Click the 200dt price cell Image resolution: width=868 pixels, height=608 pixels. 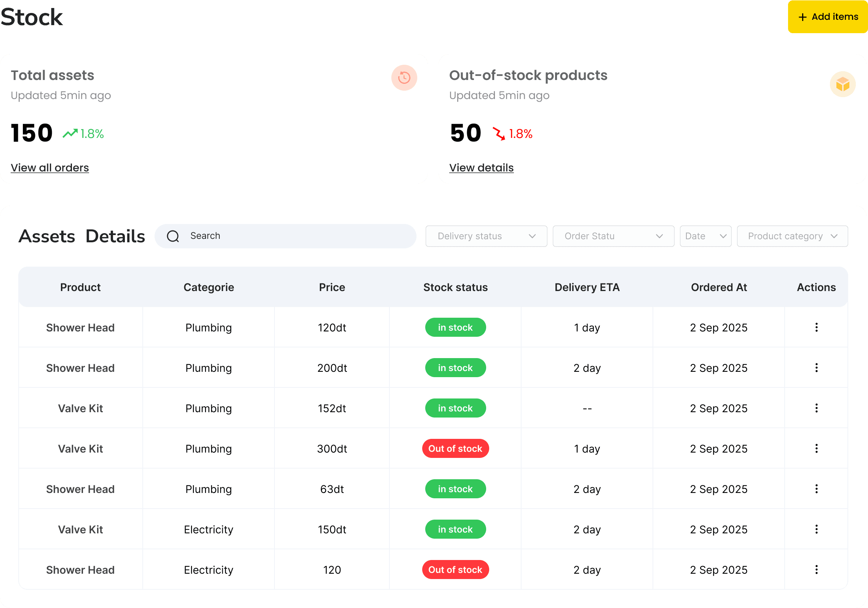click(332, 368)
